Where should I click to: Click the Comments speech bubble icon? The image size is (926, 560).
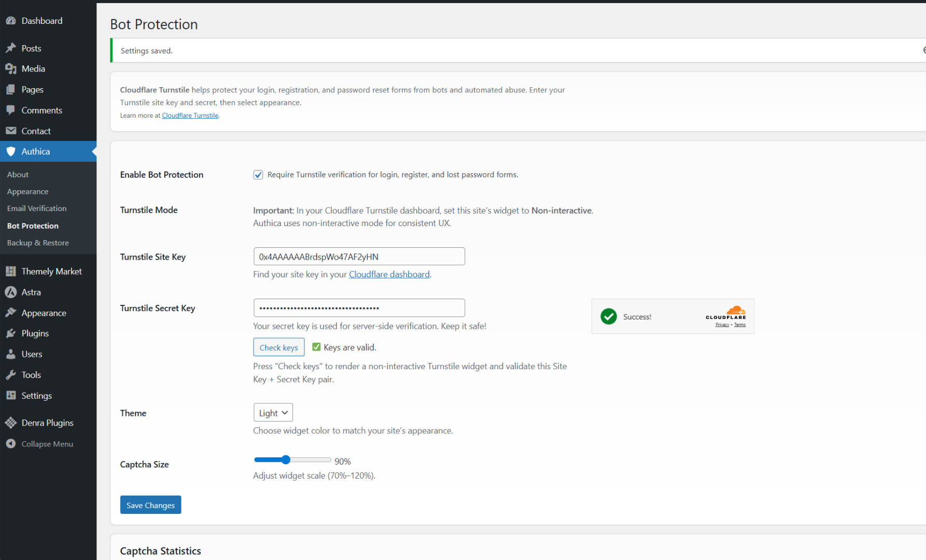[11, 110]
